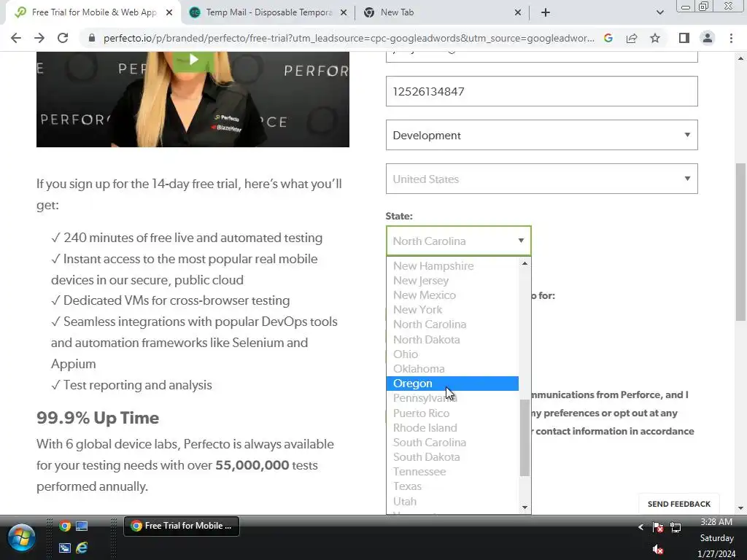Image resolution: width=747 pixels, height=560 pixels.
Task: Open the tab search chevron
Action: click(x=659, y=12)
